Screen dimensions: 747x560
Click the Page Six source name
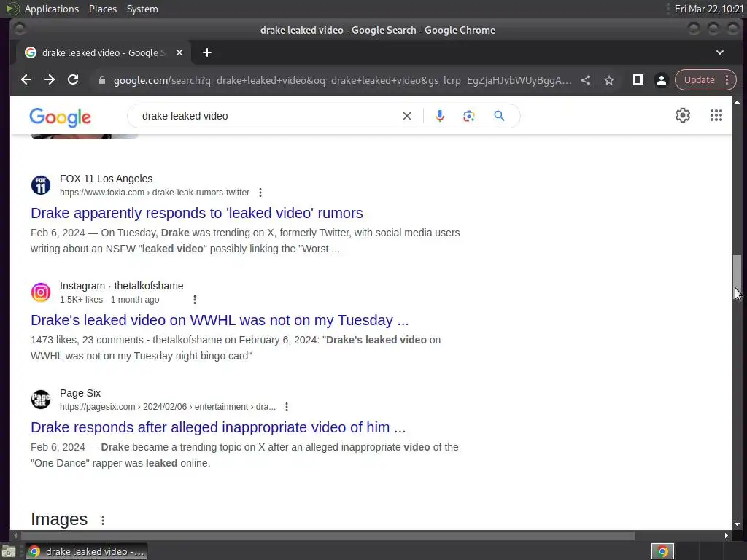[x=80, y=393]
